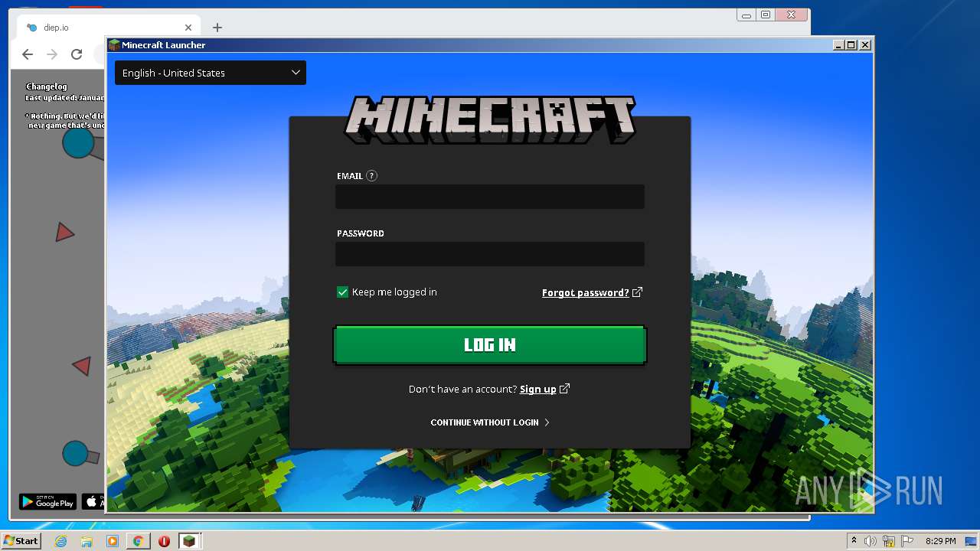Image resolution: width=980 pixels, height=551 pixels.
Task: Switch to Chrome from the taskbar
Action: click(x=138, y=541)
